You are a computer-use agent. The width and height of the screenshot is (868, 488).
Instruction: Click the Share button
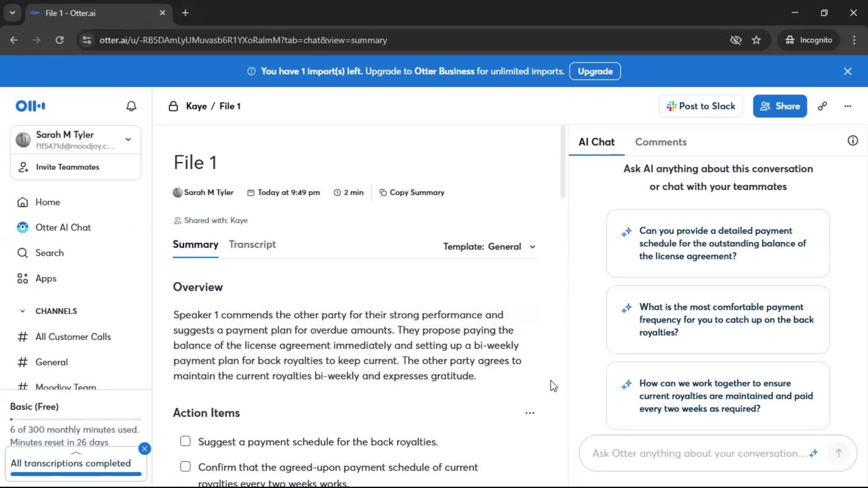tap(780, 106)
